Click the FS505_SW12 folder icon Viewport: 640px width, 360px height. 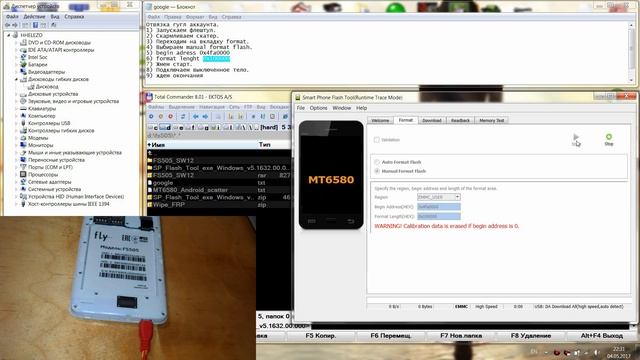pyautogui.click(x=150, y=160)
